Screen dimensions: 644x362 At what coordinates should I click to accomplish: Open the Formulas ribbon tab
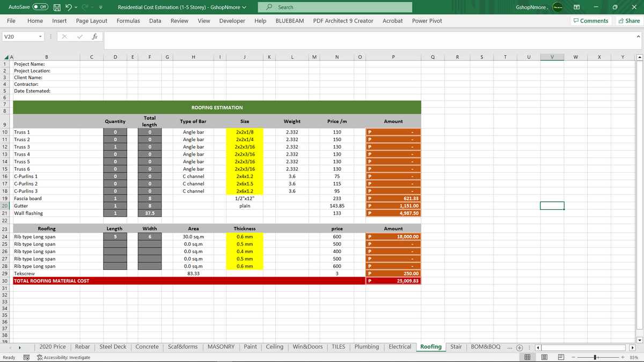[x=128, y=20]
